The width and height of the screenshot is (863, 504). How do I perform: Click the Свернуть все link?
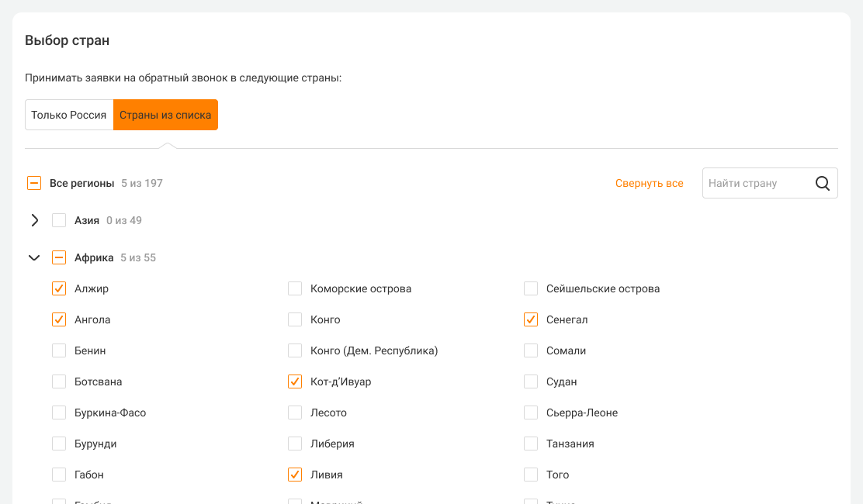coord(649,184)
